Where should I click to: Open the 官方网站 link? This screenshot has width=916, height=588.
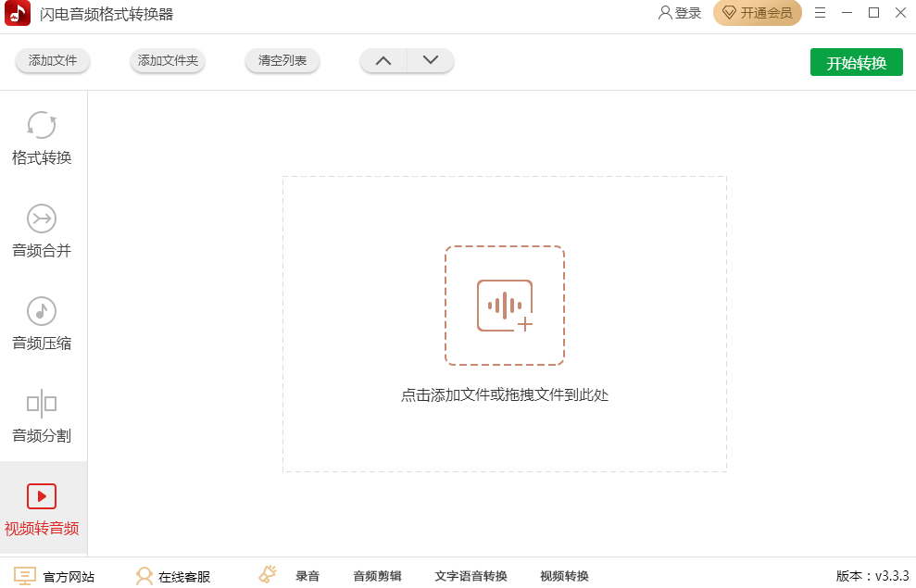pos(55,576)
